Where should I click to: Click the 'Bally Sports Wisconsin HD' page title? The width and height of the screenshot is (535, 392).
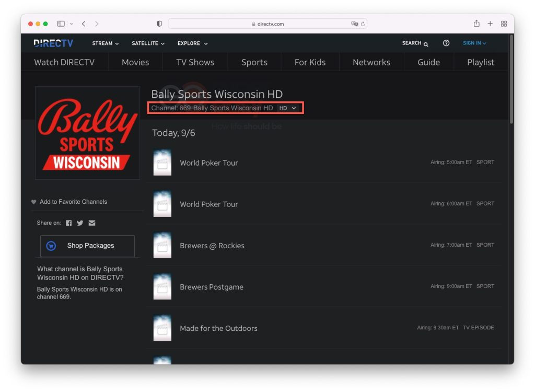pyautogui.click(x=217, y=94)
